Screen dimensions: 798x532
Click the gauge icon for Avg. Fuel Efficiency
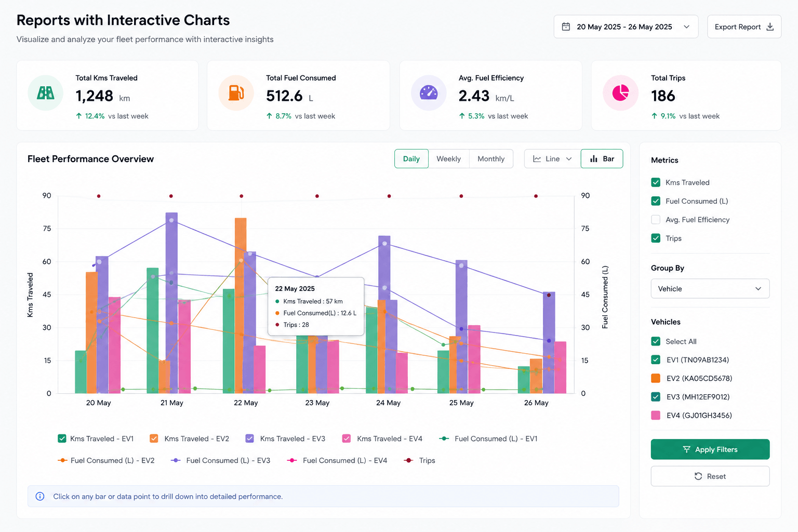pyautogui.click(x=429, y=93)
